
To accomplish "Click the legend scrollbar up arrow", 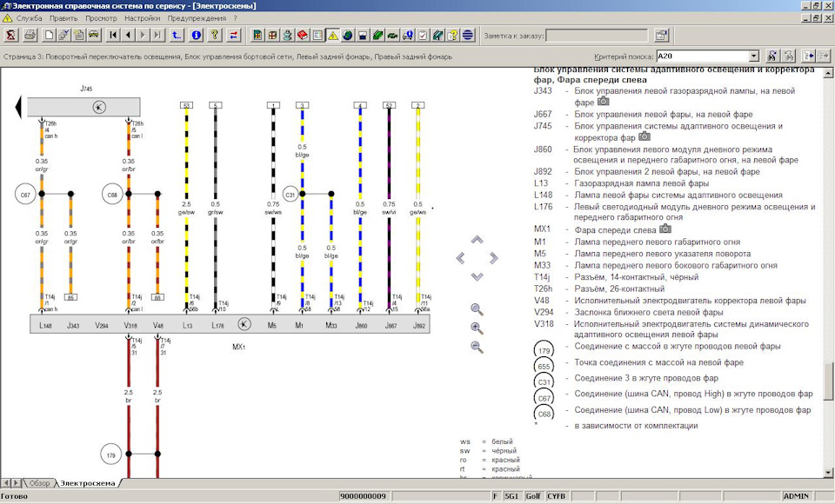I will [828, 74].
